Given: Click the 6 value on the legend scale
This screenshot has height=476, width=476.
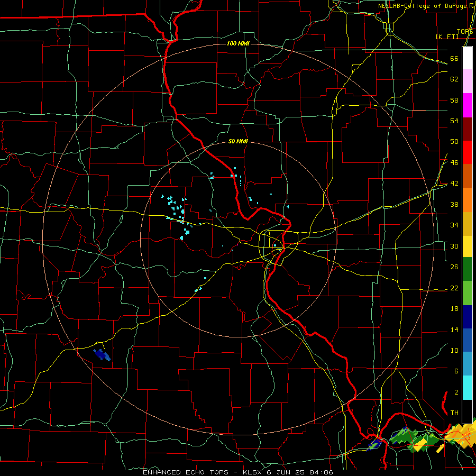Looking at the screenshot, I should [x=456, y=371].
